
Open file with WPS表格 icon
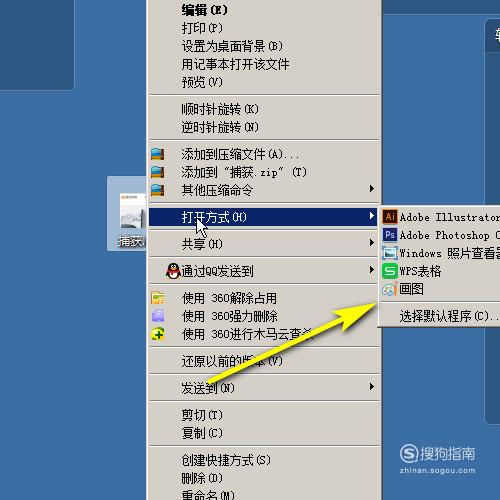tap(390, 271)
